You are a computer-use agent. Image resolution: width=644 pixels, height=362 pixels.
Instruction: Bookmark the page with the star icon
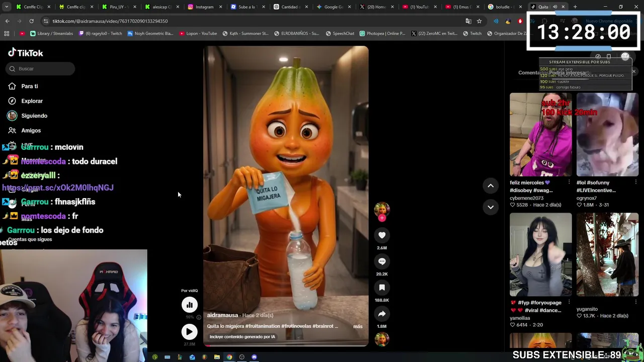(x=479, y=21)
